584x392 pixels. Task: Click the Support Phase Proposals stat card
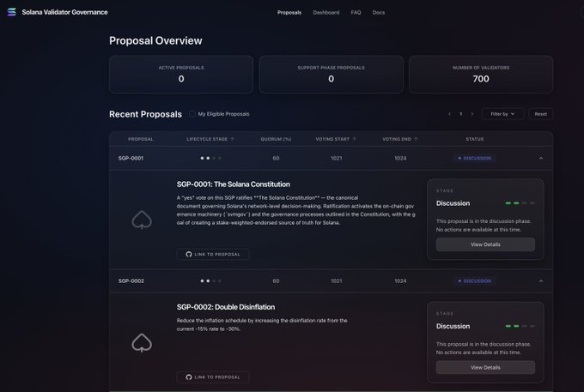pyautogui.click(x=332, y=75)
